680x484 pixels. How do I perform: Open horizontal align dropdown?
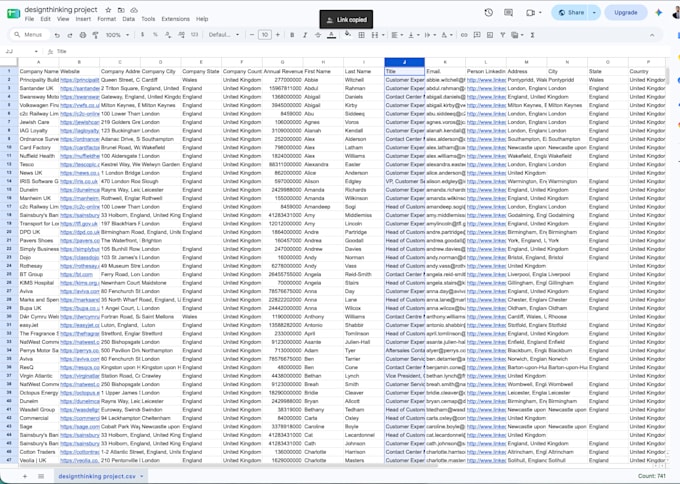click(397, 35)
